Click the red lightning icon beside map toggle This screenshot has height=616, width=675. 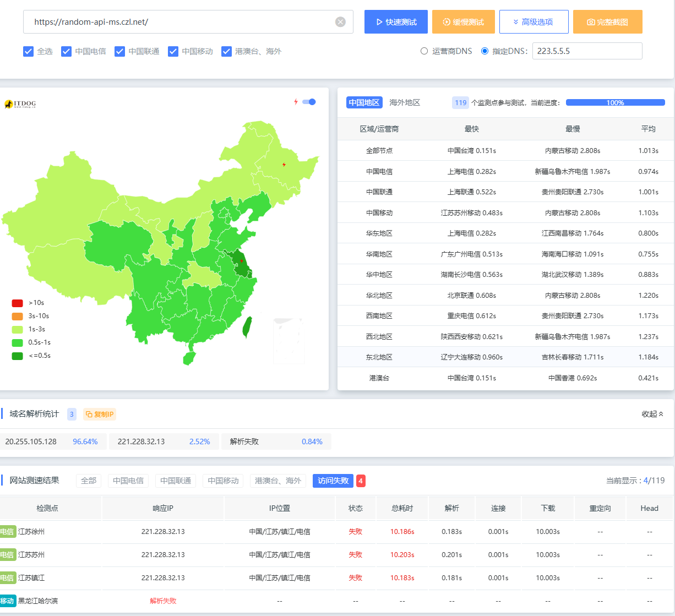[296, 102]
